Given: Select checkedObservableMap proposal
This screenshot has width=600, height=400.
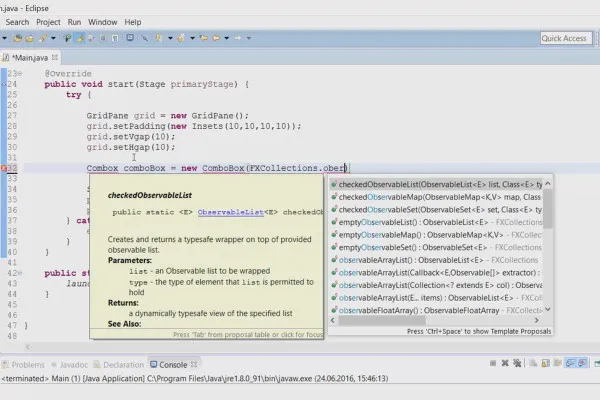Looking at the screenshot, I should (436, 197).
